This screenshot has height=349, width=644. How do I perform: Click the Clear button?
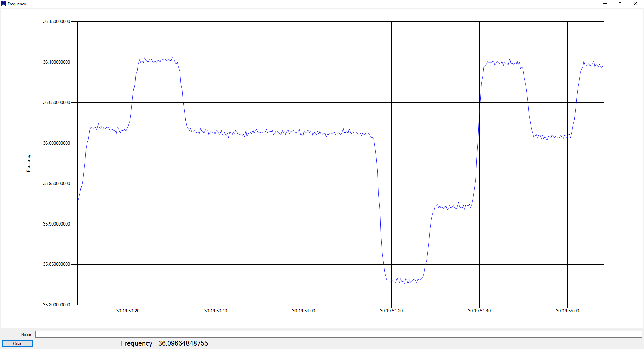[17, 344]
